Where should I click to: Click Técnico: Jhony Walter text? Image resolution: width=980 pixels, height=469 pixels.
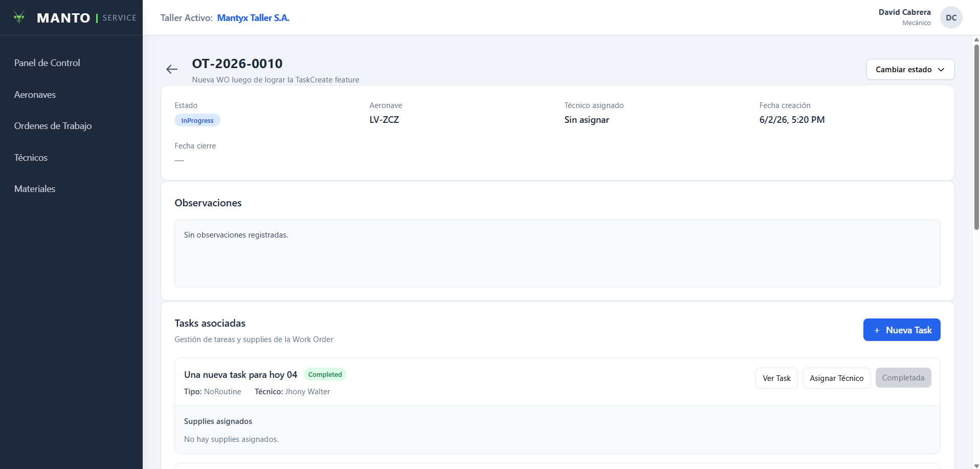(x=292, y=392)
